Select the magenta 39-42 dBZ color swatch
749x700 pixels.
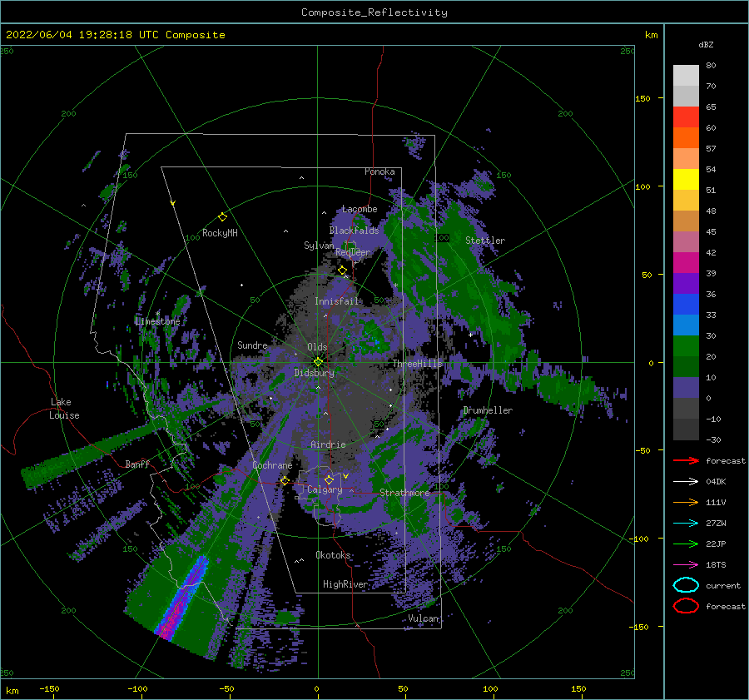point(686,263)
